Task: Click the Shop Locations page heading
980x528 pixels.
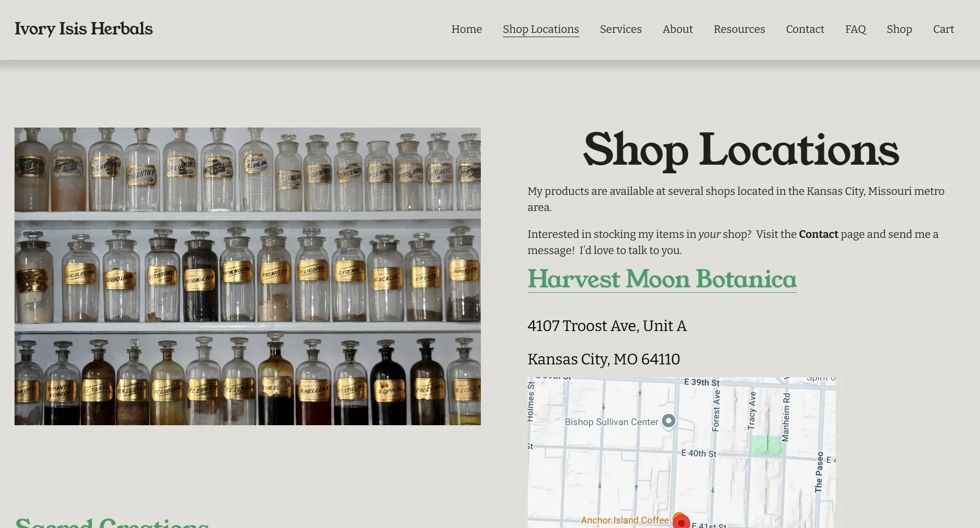Action: point(741,150)
